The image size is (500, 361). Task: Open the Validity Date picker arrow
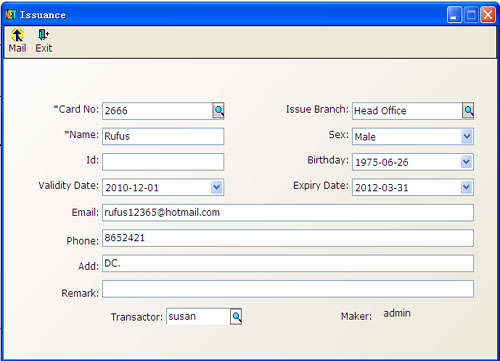point(217,187)
